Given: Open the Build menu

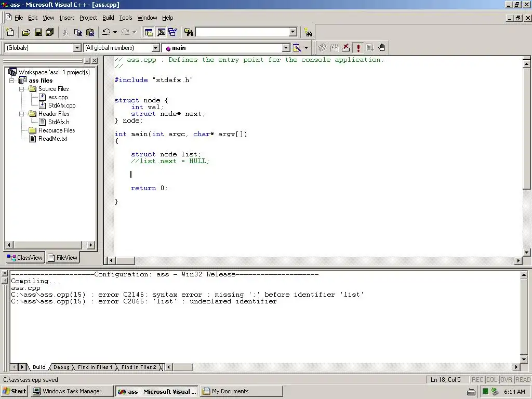Looking at the screenshot, I should (108, 18).
